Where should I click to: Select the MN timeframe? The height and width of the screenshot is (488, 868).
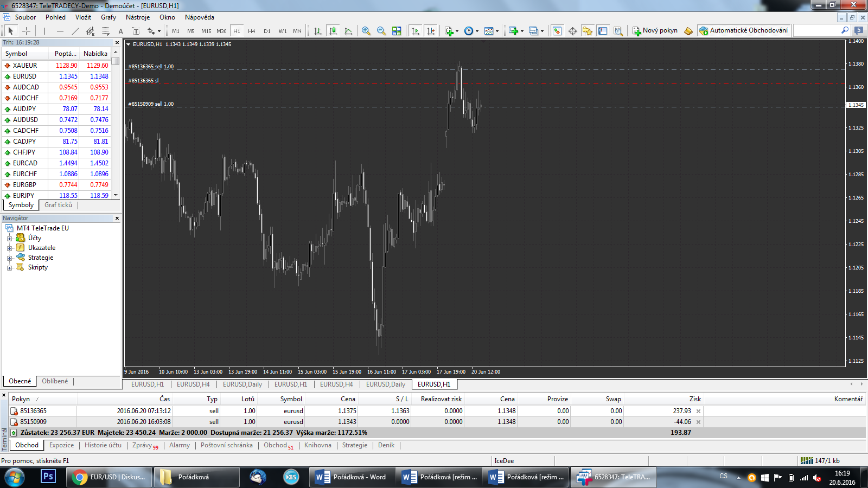tap(297, 31)
